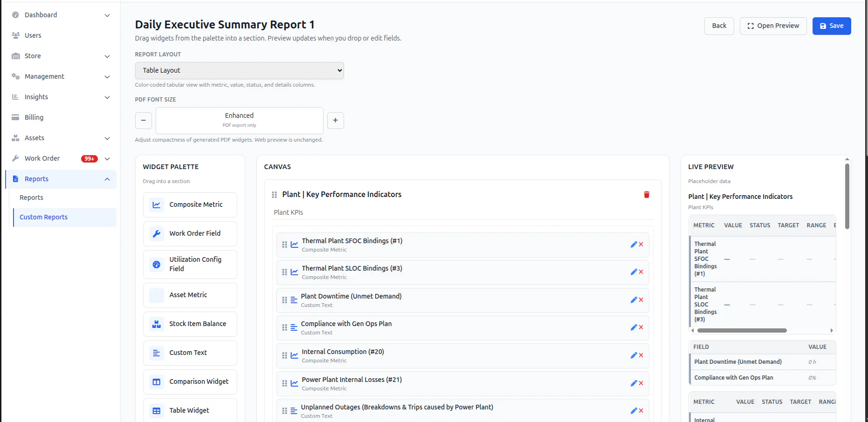Click drag handle of Internal Consumption row

tap(284, 355)
